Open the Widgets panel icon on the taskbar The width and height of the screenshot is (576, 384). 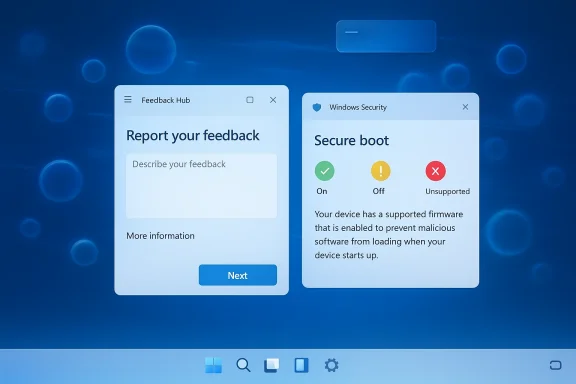[301, 365]
